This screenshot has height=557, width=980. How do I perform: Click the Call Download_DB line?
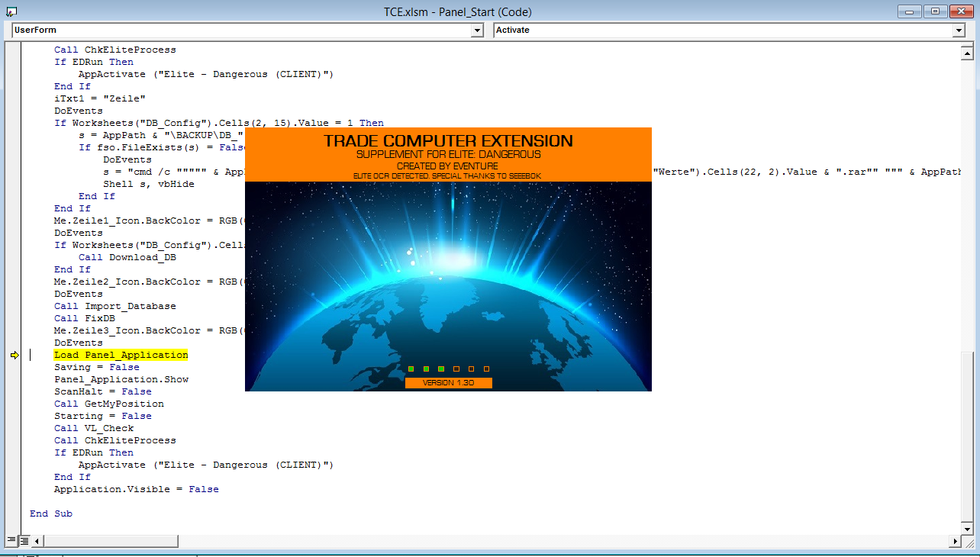127,257
